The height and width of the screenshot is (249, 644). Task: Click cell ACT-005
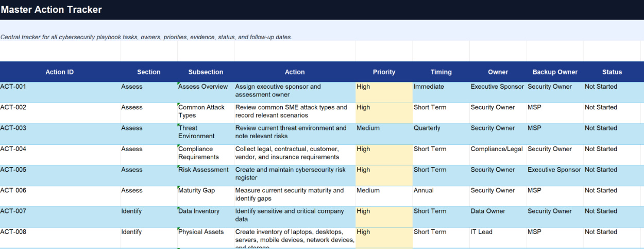coord(60,176)
